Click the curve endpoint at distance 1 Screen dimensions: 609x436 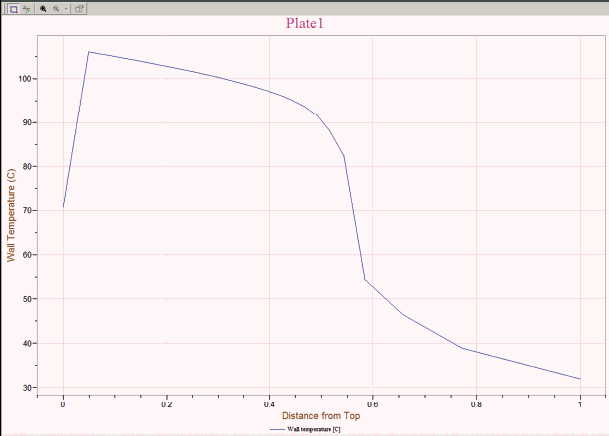click(580, 379)
